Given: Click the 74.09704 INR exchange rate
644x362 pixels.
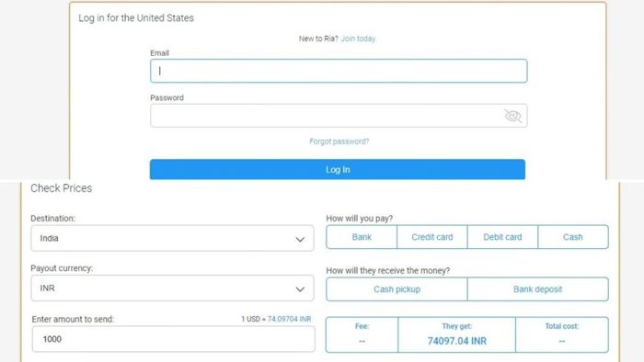Looking at the screenshot, I should (x=289, y=319).
